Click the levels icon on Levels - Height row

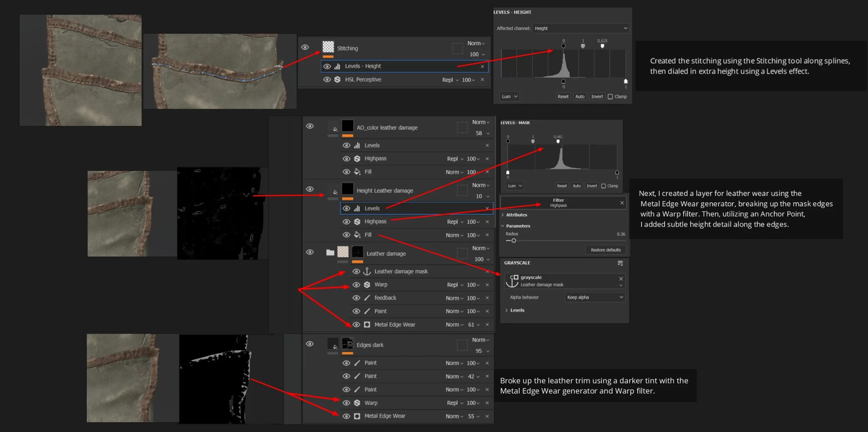tap(337, 66)
